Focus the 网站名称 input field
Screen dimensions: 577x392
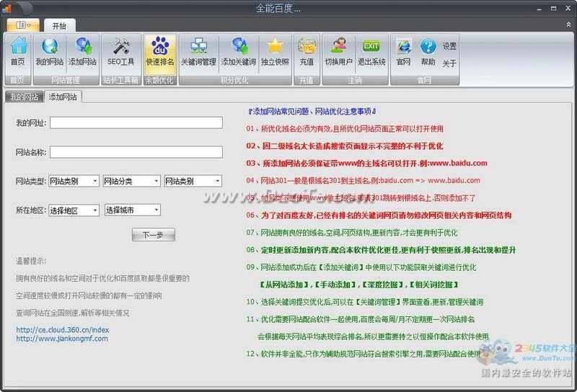pos(136,152)
